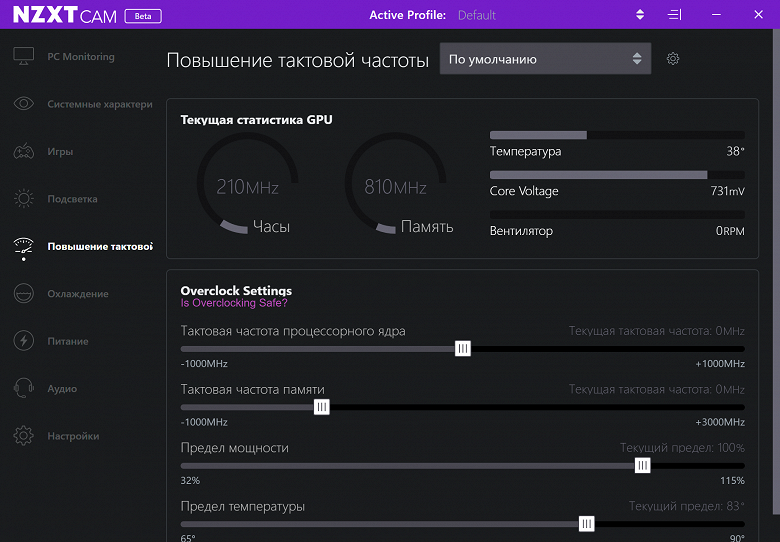Click the memory clock slider handle

[322, 407]
